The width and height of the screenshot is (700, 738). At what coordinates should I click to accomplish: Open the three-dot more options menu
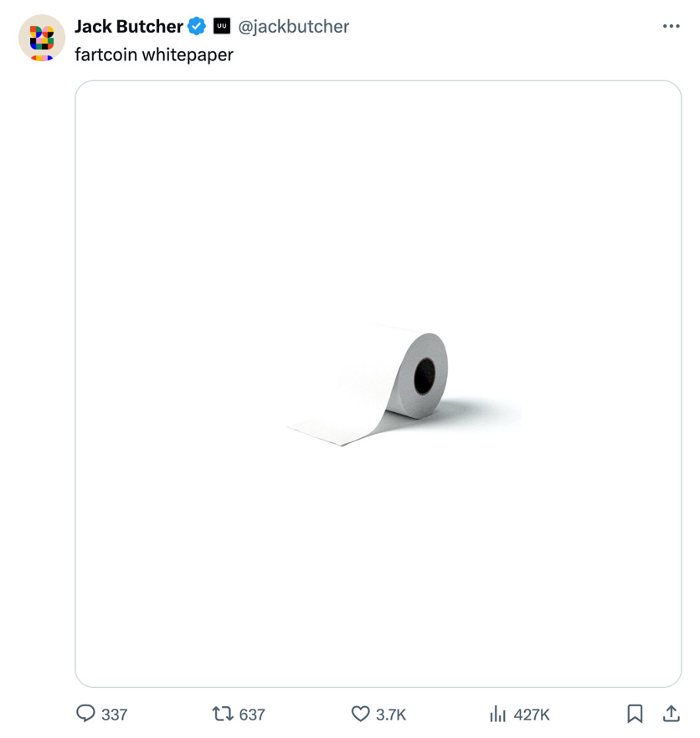click(x=671, y=27)
